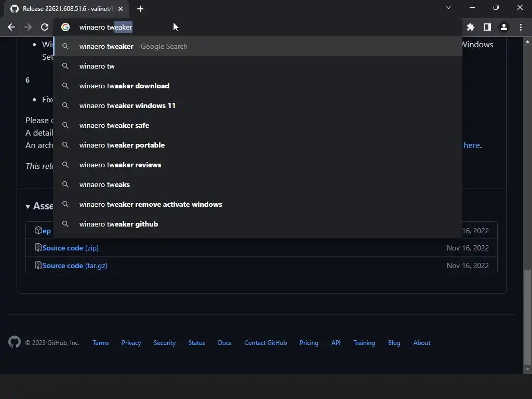Screen dimensions: 532x399
Task: Open the Status footer link
Action: 197,343
